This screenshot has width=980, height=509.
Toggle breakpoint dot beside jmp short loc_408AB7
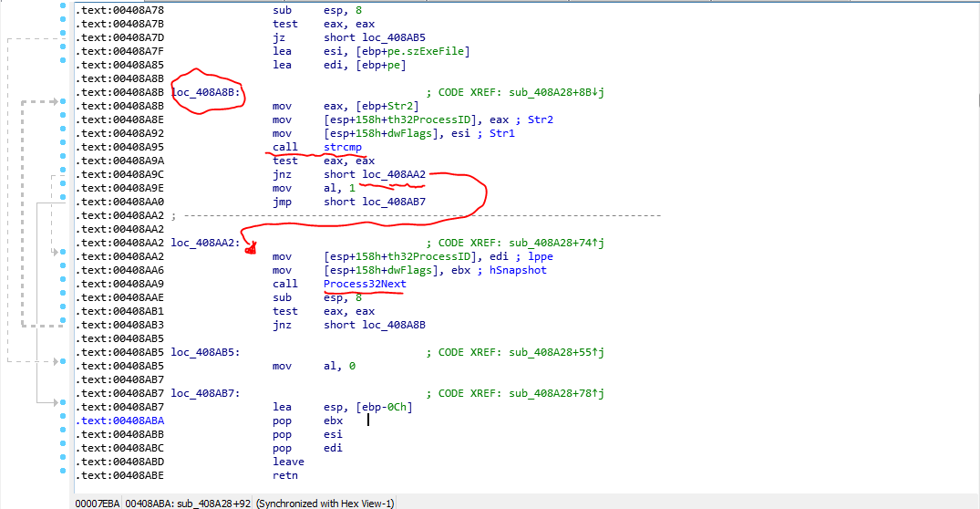click(63, 198)
